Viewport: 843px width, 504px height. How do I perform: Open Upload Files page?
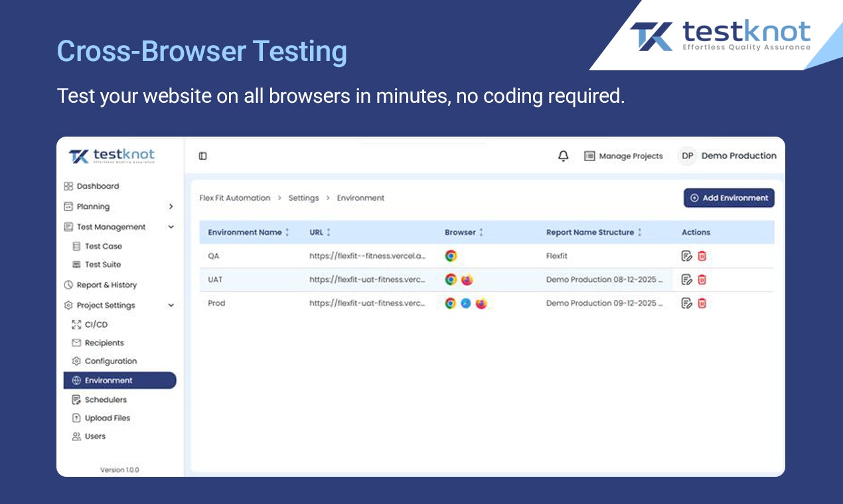point(101,418)
